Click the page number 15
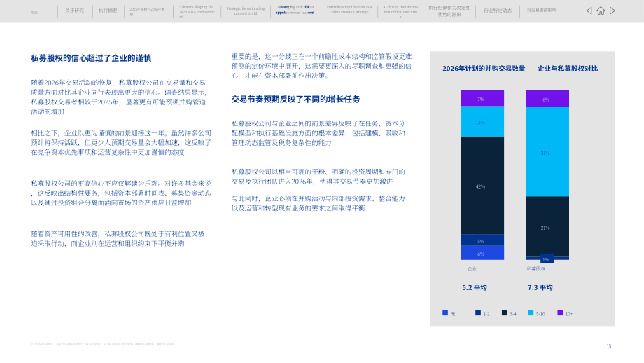Screen dimensions: 644x363 (x=609, y=346)
